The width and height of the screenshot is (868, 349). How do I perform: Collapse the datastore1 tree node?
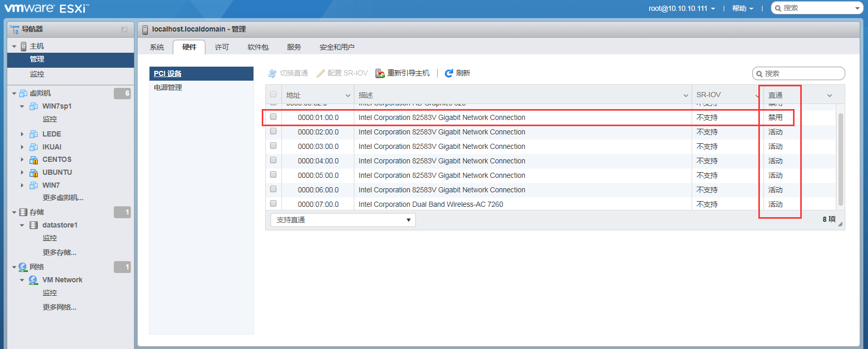click(22, 225)
